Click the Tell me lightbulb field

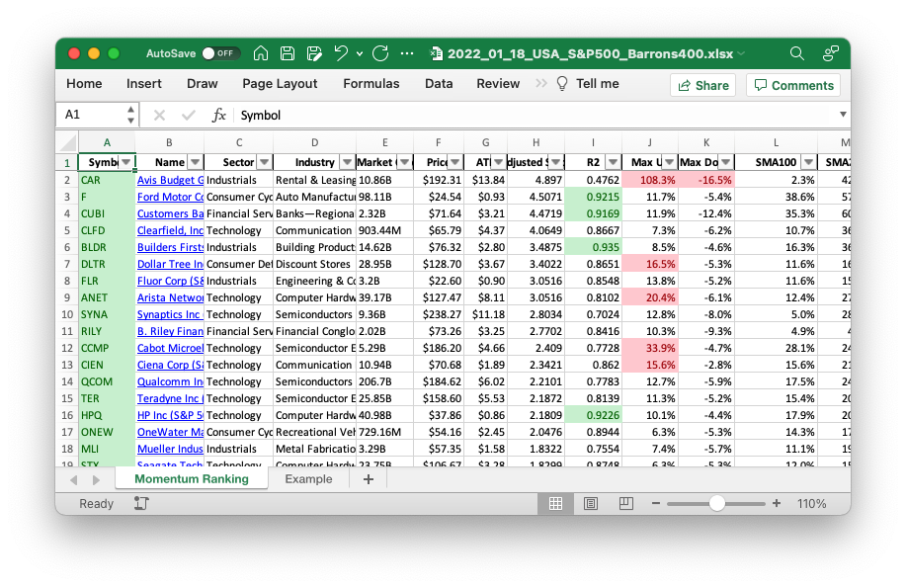tap(588, 83)
